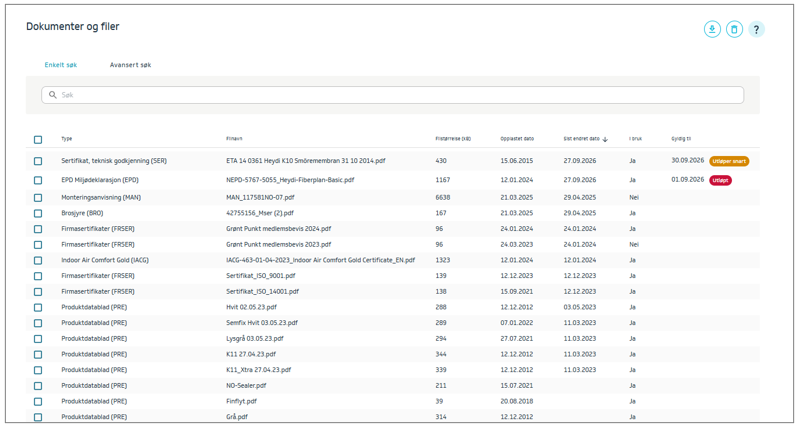The width and height of the screenshot is (799, 429).
Task: Open Lysgrå 03.05.23.pdf file name
Action: [255, 338]
